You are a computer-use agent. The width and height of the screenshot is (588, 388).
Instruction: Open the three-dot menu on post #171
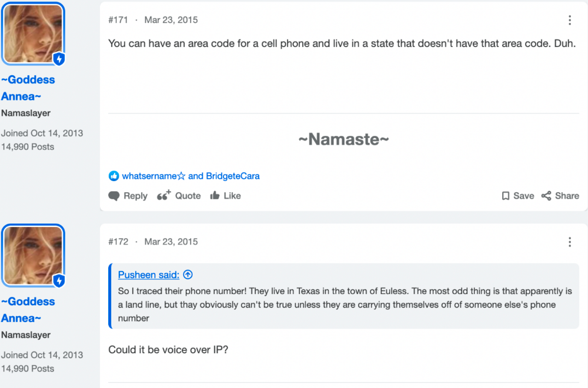click(570, 20)
